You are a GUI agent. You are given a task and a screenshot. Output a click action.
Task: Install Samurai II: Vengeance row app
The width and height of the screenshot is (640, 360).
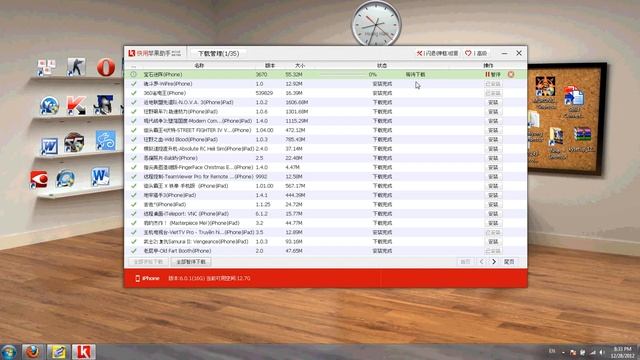point(493,242)
